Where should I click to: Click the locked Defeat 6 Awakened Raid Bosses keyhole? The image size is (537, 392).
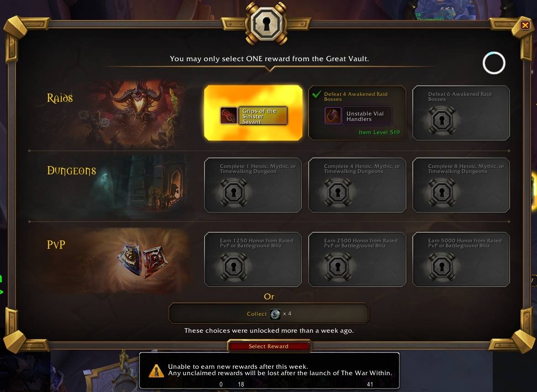pos(442,120)
